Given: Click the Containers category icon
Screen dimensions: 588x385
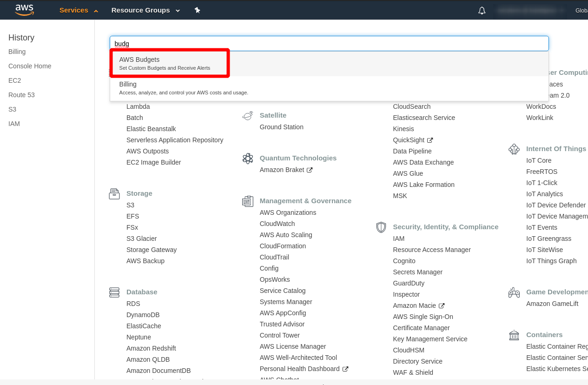Looking at the screenshot, I should click(514, 335).
